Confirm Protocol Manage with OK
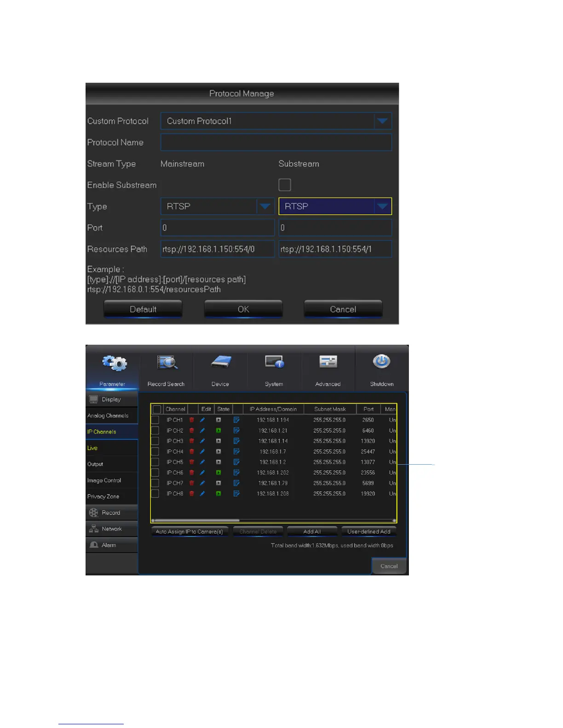 243,309
